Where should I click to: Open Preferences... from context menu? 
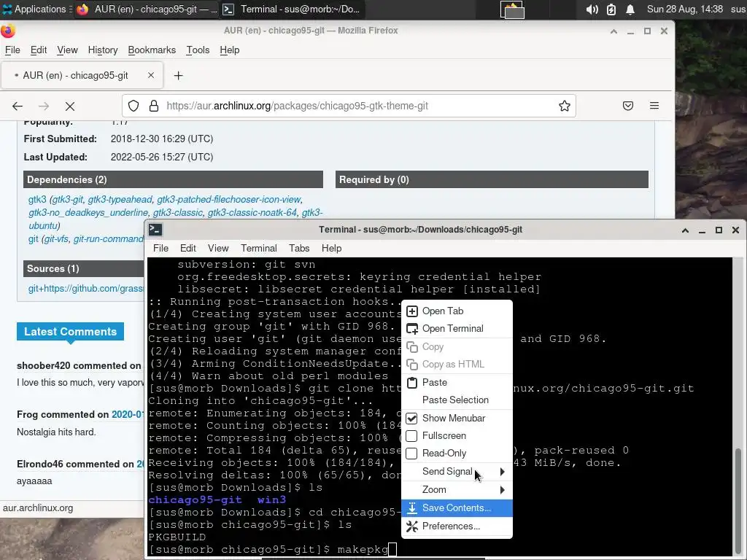click(457, 526)
